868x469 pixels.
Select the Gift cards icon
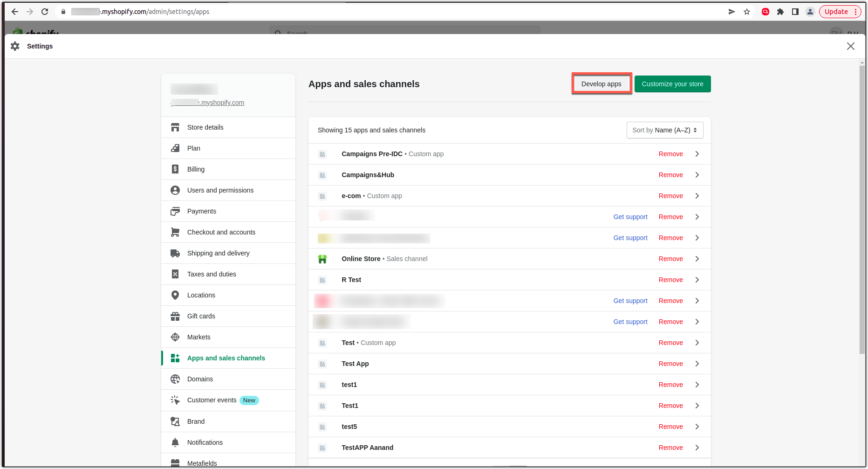coord(175,316)
